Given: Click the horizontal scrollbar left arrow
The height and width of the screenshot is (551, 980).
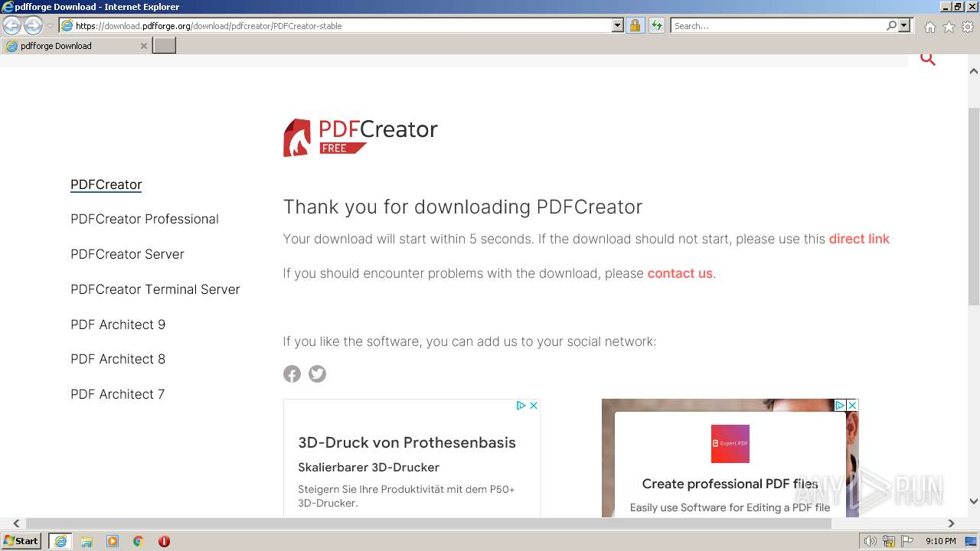Looking at the screenshot, I should (x=16, y=523).
